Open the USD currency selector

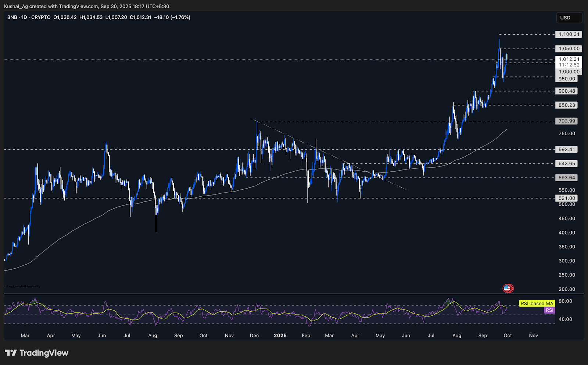[569, 18]
